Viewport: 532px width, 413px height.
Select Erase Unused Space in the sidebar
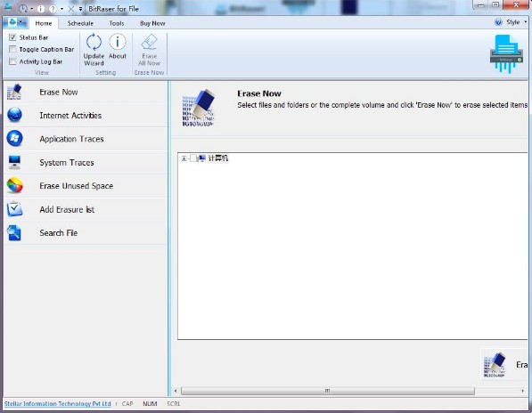coord(86,186)
